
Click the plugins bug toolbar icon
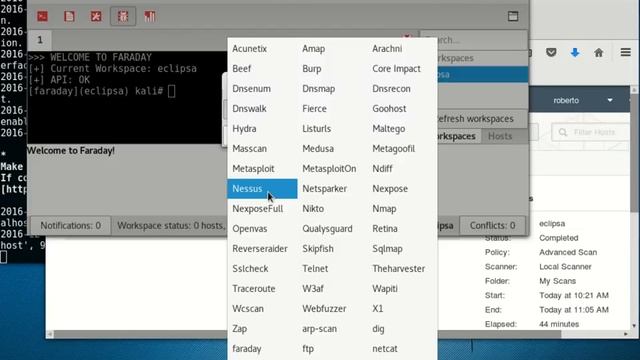[123, 16]
